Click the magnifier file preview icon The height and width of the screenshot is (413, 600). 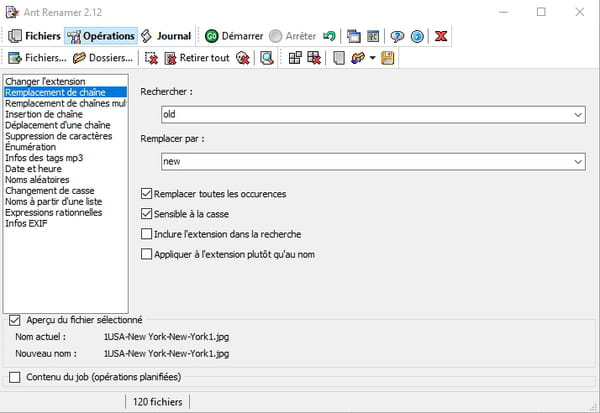click(x=267, y=58)
